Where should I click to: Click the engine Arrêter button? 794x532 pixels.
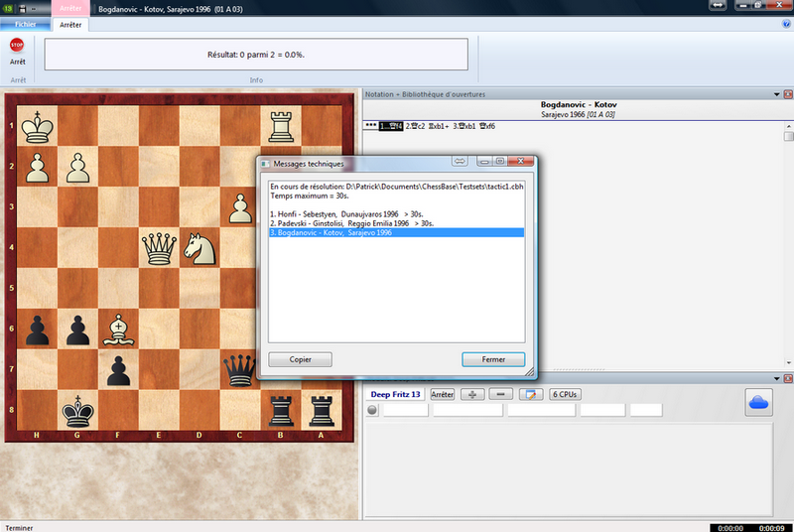[x=442, y=394]
